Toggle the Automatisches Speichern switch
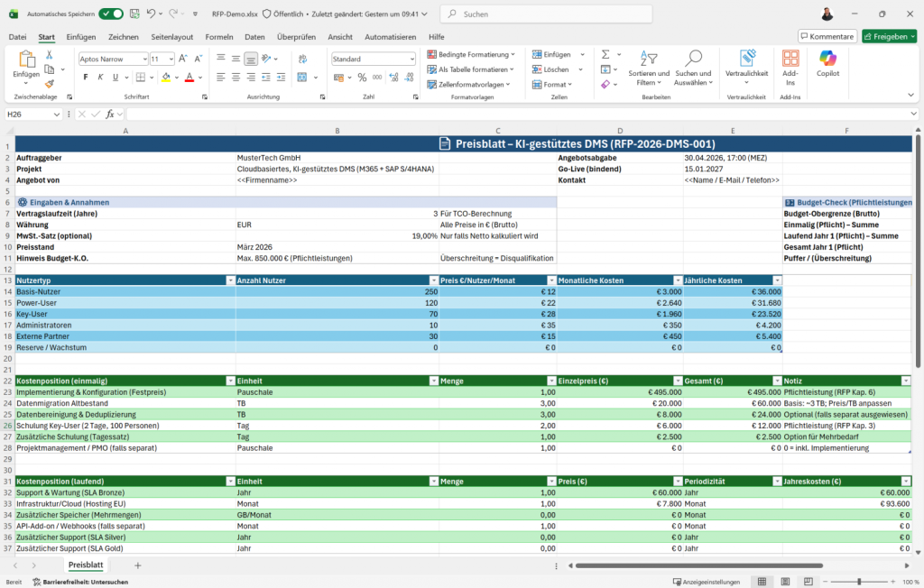The width and height of the screenshot is (924, 588). point(111,14)
